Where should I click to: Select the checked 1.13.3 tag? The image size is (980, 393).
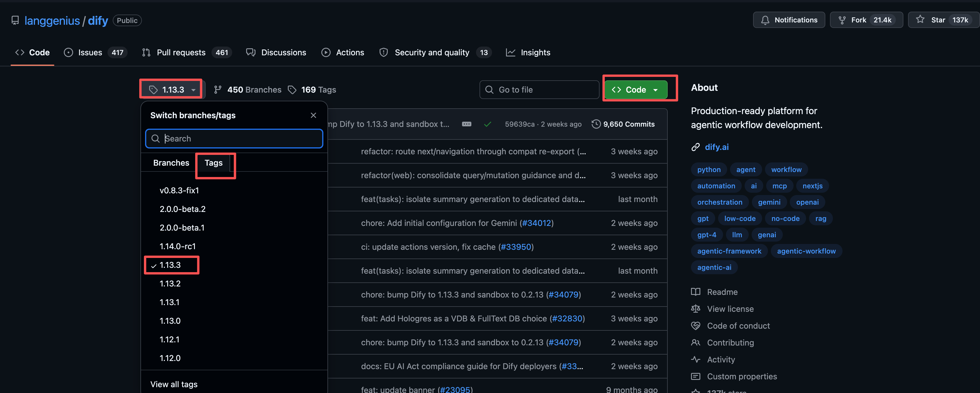click(170, 265)
